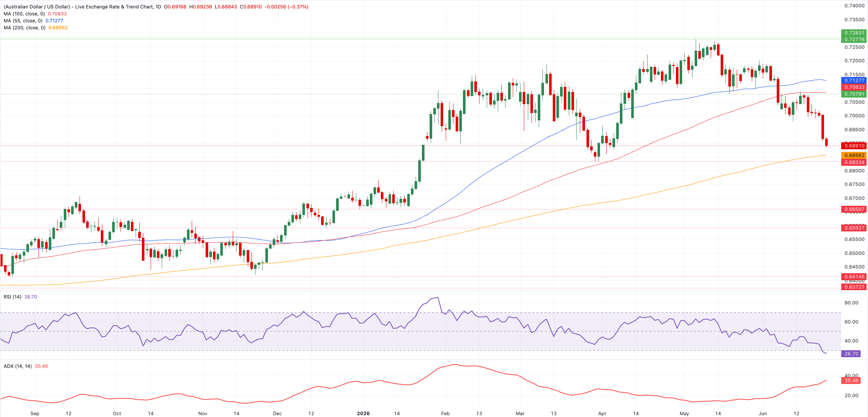
Task: Click the Jun label on the time axis
Action: pos(762,413)
